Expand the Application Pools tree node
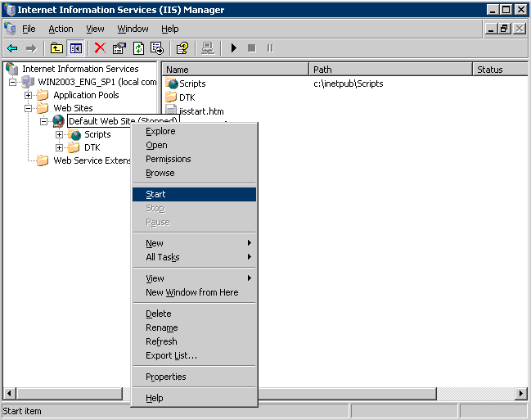Screen dimensions: 531x420 28,95
